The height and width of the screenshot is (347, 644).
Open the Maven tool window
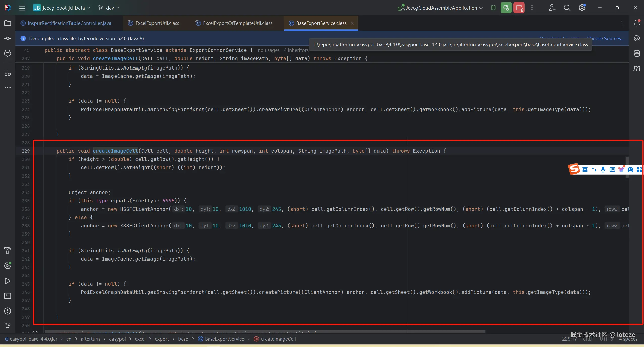[637, 68]
